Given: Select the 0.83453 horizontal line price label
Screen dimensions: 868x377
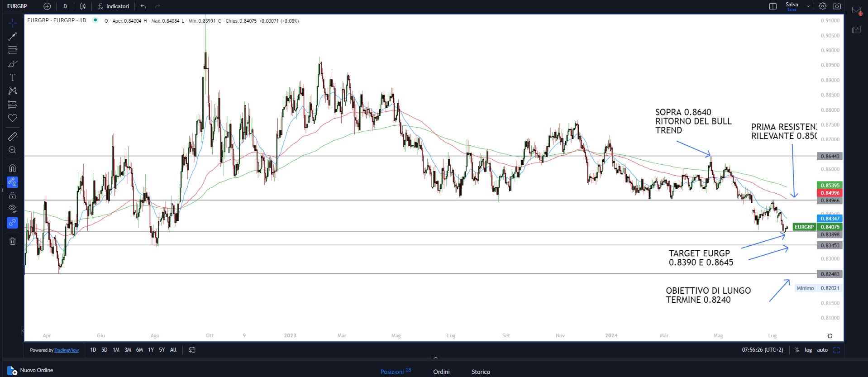Looking at the screenshot, I should coord(830,245).
